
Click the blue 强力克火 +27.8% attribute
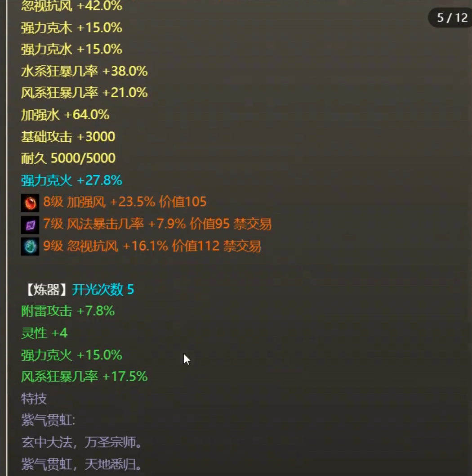[x=71, y=180]
